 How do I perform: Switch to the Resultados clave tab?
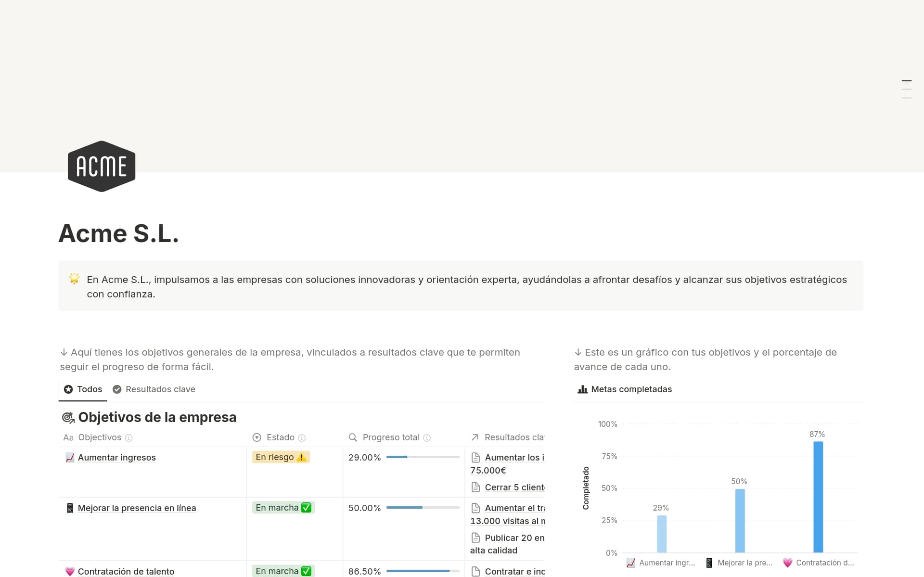[x=160, y=389]
